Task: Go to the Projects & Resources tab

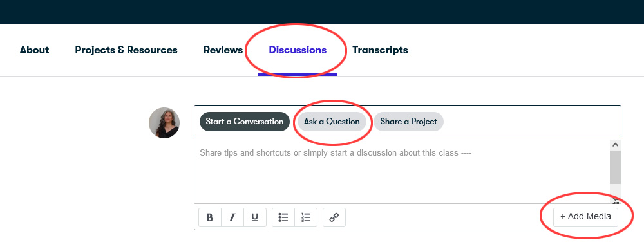Action: coord(126,50)
